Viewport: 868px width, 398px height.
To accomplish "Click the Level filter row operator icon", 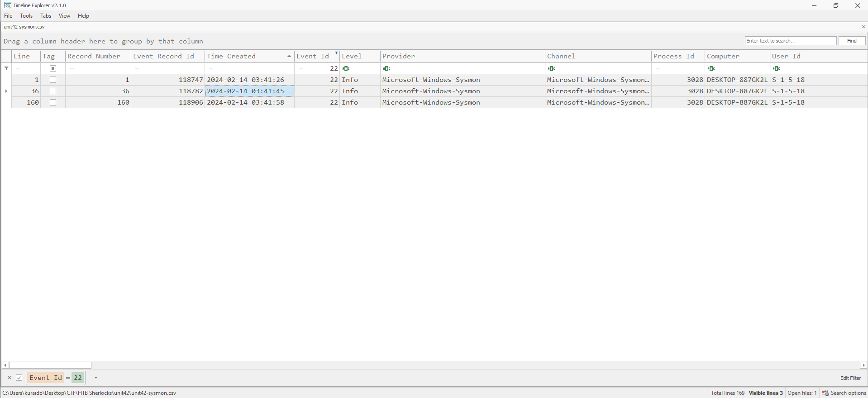I will pyautogui.click(x=346, y=69).
